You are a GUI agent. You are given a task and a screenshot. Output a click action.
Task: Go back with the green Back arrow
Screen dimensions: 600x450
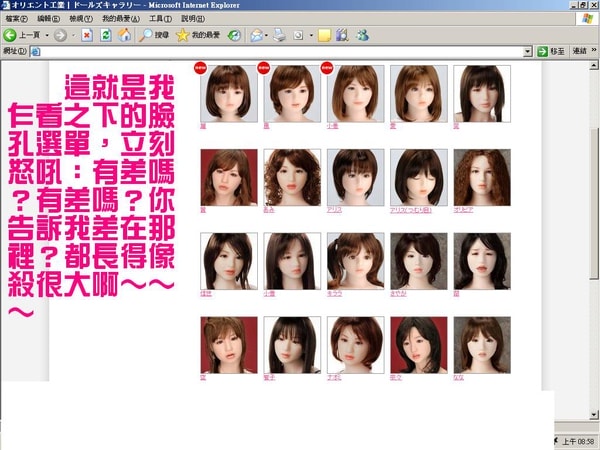pyautogui.click(x=10, y=35)
